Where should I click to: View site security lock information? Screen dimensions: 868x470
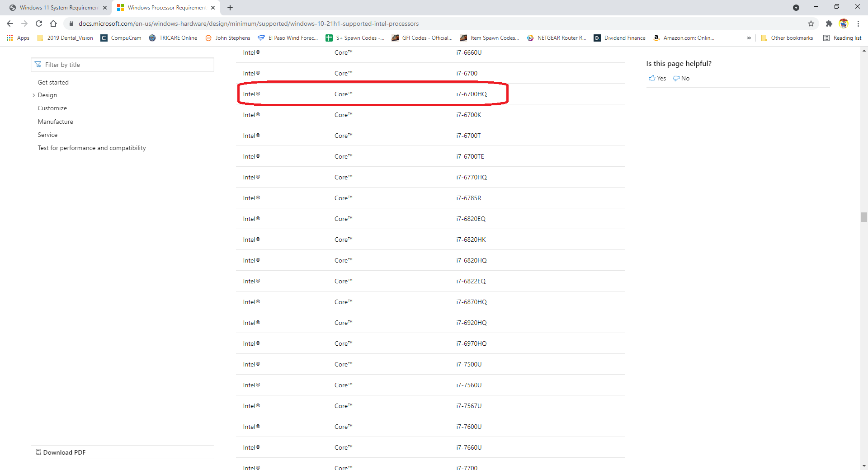click(x=71, y=23)
